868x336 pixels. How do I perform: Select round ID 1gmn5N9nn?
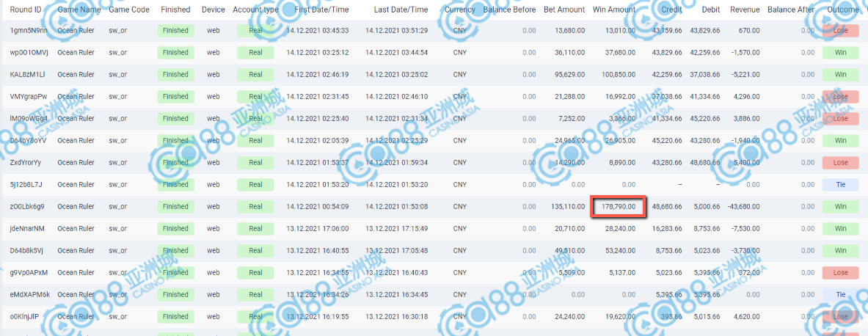(29, 30)
